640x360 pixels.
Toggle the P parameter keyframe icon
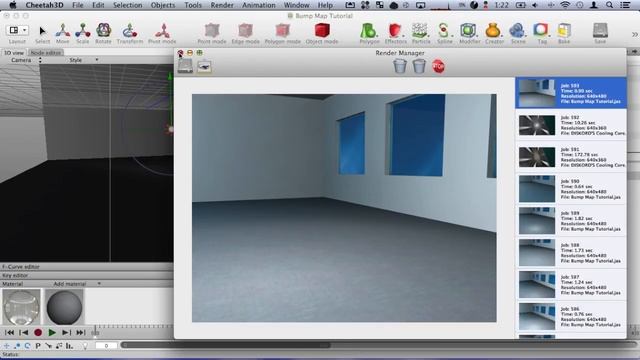point(38,346)
